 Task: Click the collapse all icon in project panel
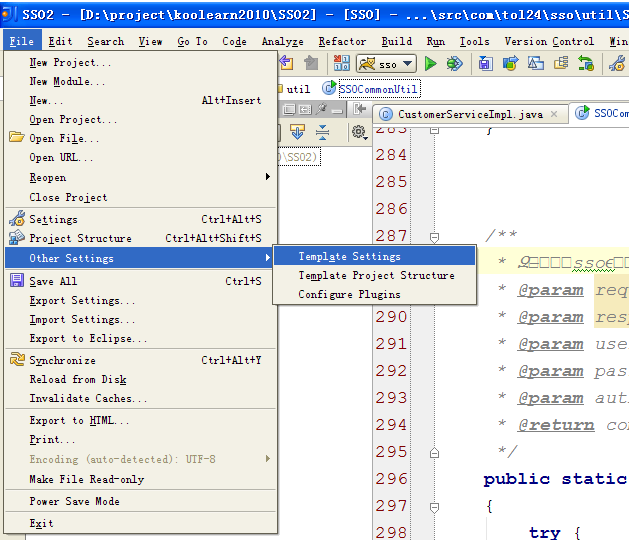(x=322, y=132)
